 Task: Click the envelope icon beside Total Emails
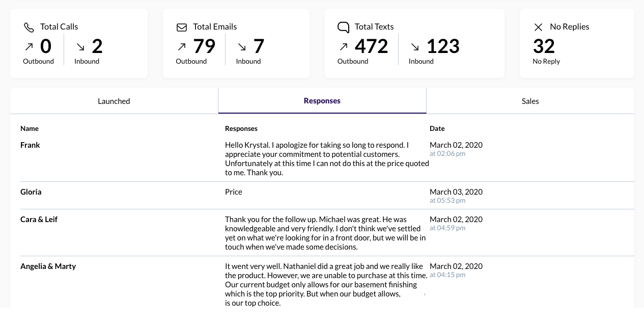pos(182,27)
